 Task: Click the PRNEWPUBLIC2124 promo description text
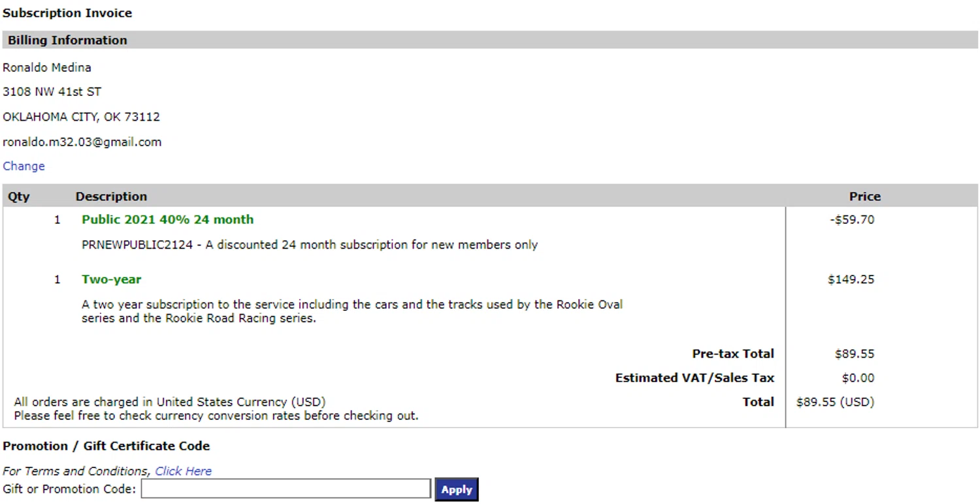pyautogui.click(x=309, y=245)
